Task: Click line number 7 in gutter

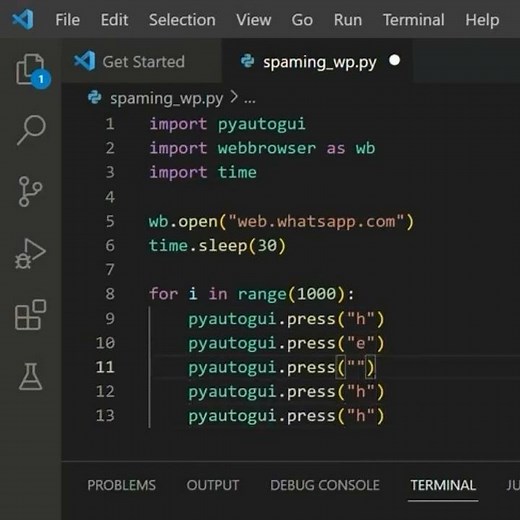Action: (110, 269)
